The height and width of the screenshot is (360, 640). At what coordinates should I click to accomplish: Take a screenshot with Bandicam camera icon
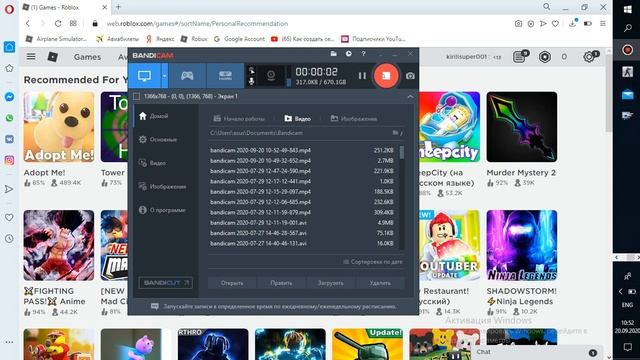tap(410, 76)
